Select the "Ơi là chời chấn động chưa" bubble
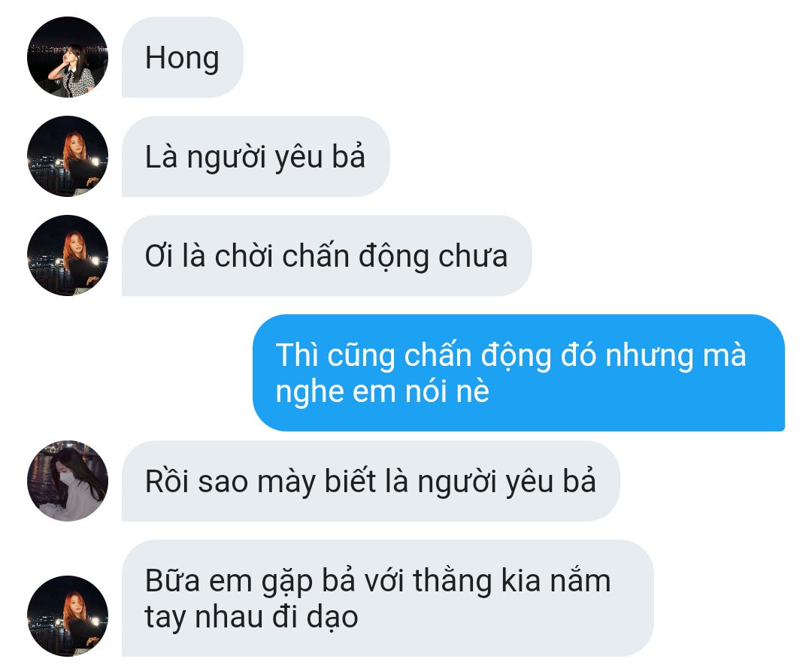The width and height of the screenshot is (812, 665). pos(326,255)
